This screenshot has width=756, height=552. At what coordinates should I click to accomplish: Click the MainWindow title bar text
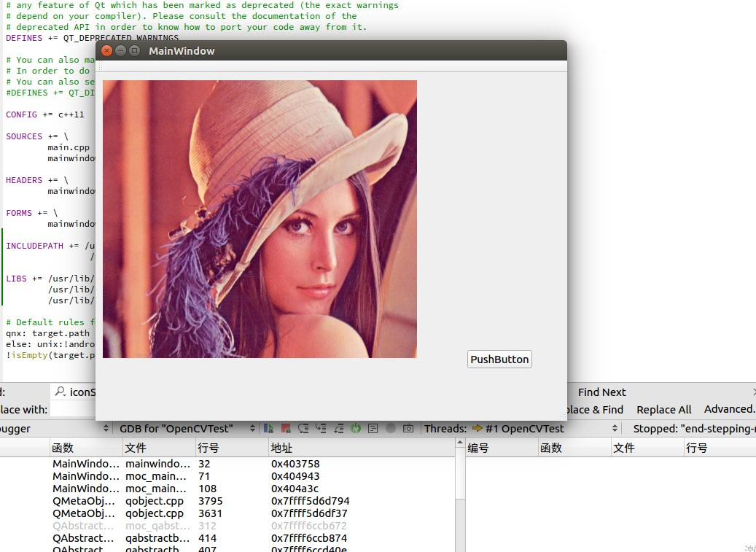tap(182, 50)
